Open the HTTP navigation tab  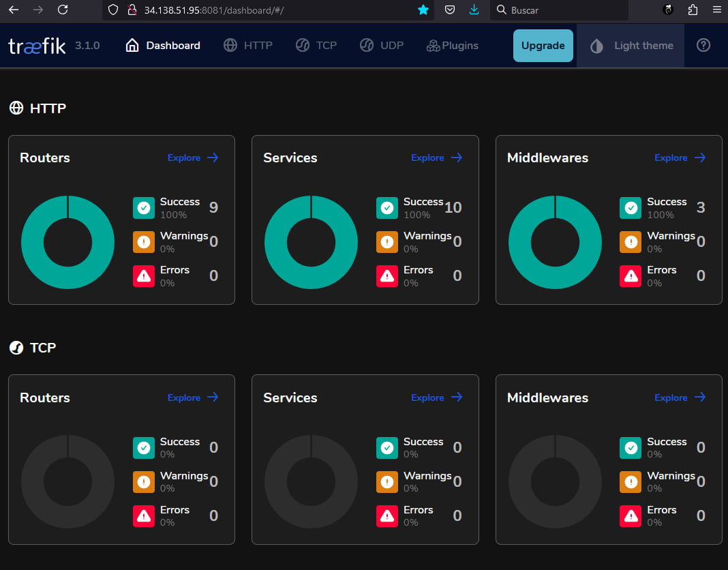[248, 46]
